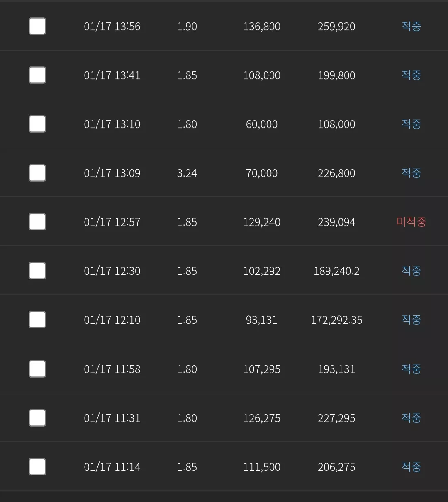Select the 3.24 odds value
Image resolution: width=448 pixels, height=502 pixels.
(187, 173)
